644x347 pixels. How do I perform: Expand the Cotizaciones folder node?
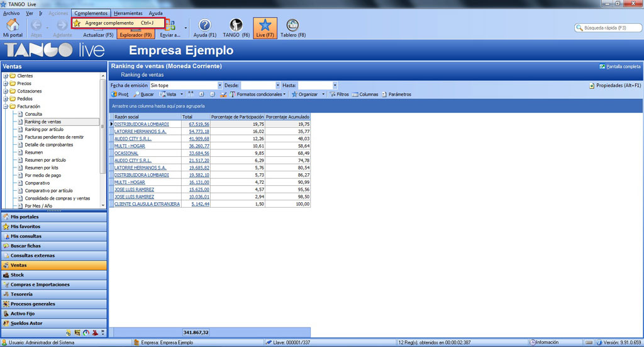tap(6, 91)
